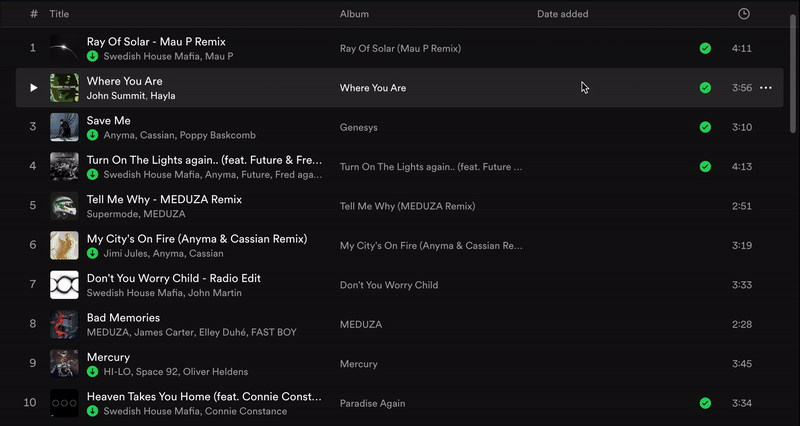The image size is (800, 426).
Task: Toggle the green checkmark for Heaven Takes You Home
Action: (x=705, y=403)
